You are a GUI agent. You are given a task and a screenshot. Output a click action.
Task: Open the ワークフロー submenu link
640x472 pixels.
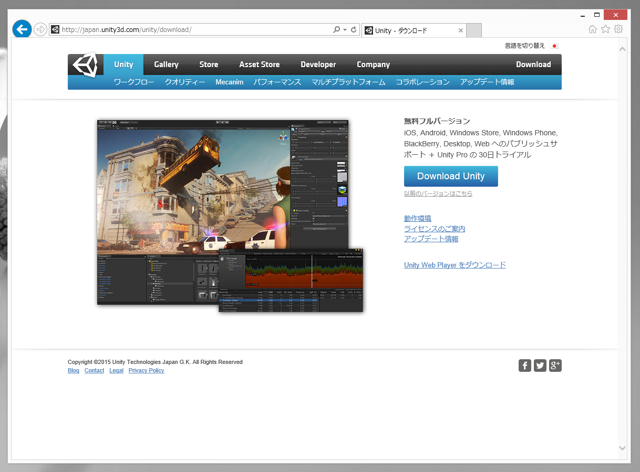coord(133,82)
